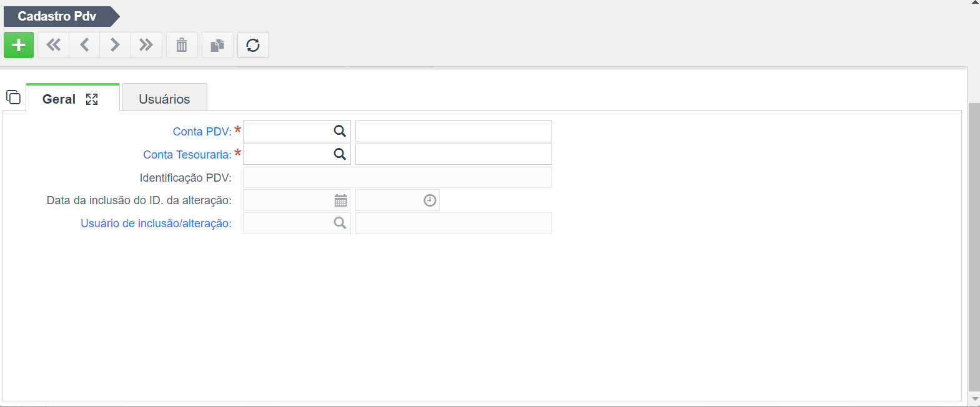
Task: Click the vertical scrollbar on the right
Action: (974, 247)
